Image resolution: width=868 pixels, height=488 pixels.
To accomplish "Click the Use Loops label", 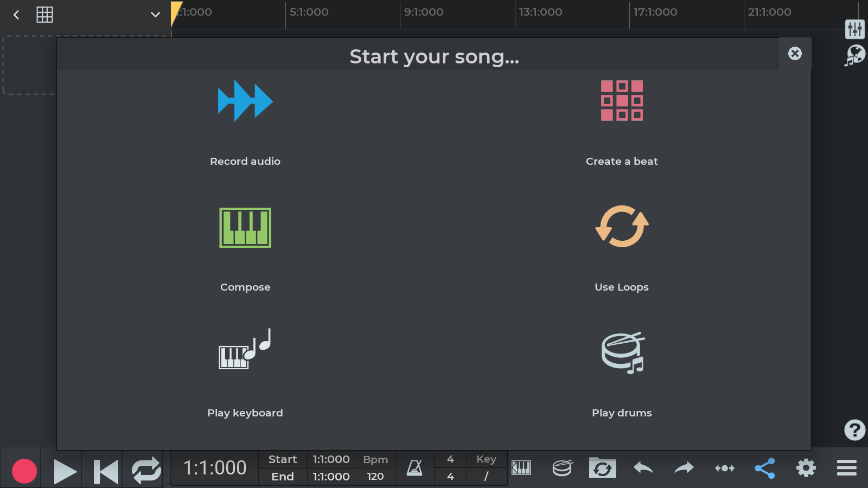I will pyautogui.click(x=622, y=287).
